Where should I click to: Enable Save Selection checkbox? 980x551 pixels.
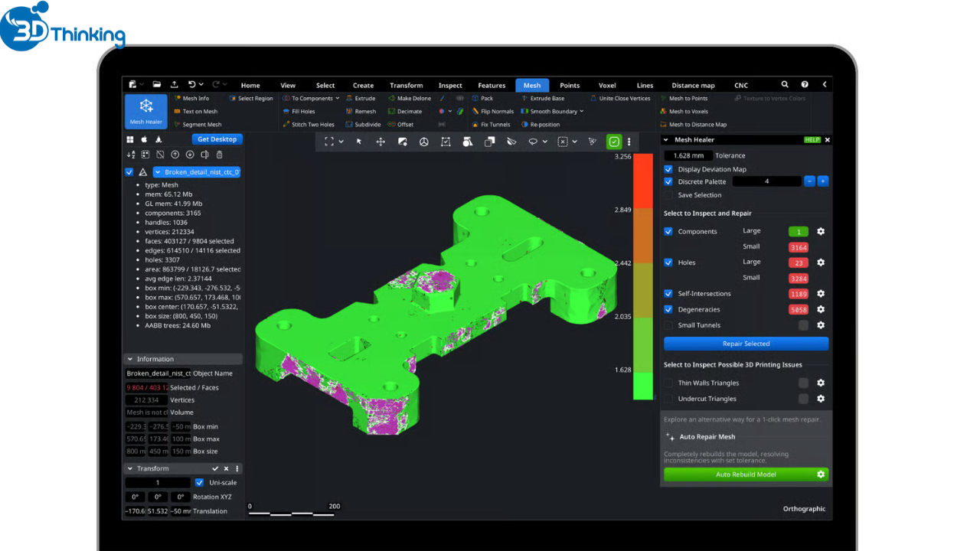point(668,195)
